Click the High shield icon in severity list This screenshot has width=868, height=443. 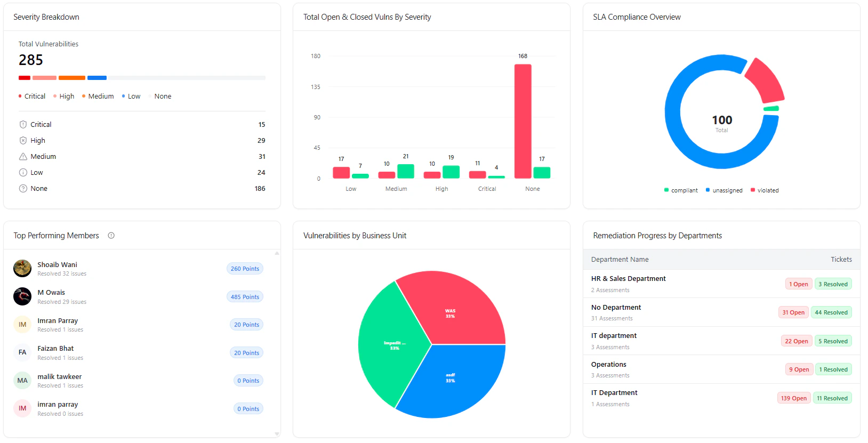coord(23,140)
